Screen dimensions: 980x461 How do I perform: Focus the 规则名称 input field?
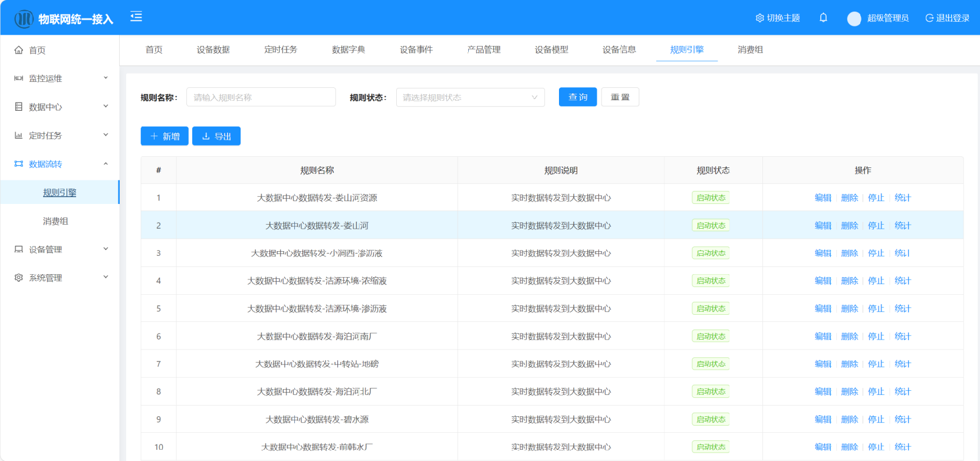261,97
